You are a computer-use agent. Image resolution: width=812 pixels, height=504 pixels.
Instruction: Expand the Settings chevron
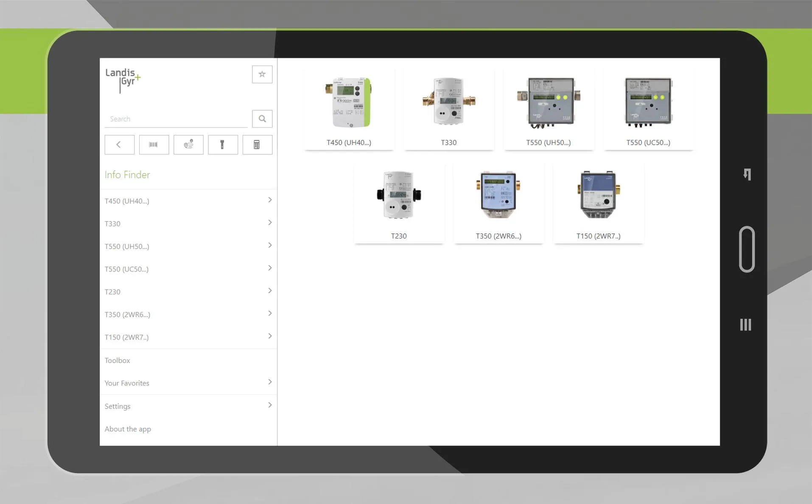(x=270, y=405)
